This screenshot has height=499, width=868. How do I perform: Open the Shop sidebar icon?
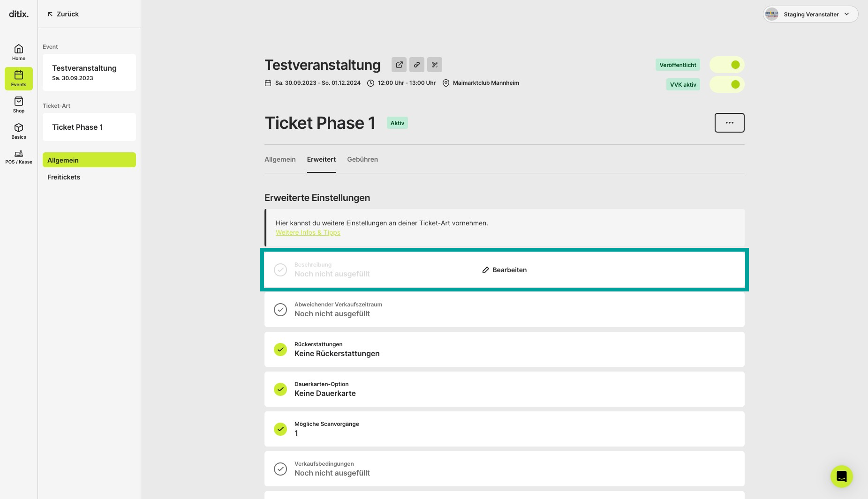click(x=19, y=105)
